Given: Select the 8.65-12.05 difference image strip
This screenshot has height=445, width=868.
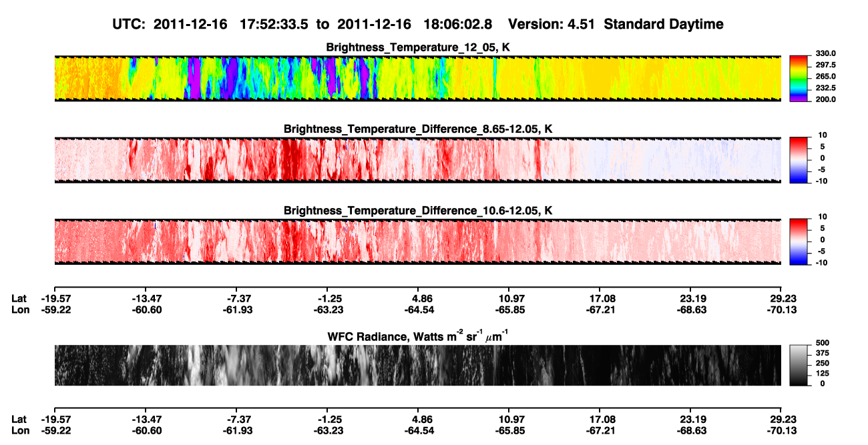Looking at the screenshot, I should coord(417,160).
